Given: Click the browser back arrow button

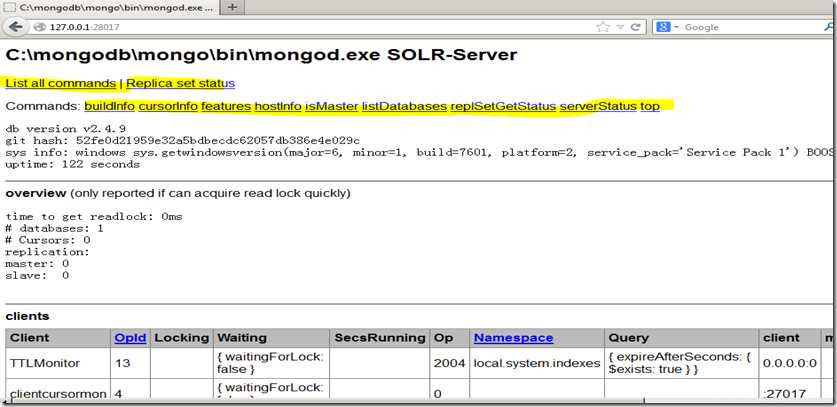Looking at the screenshot, I should click(x=15, y=27).
